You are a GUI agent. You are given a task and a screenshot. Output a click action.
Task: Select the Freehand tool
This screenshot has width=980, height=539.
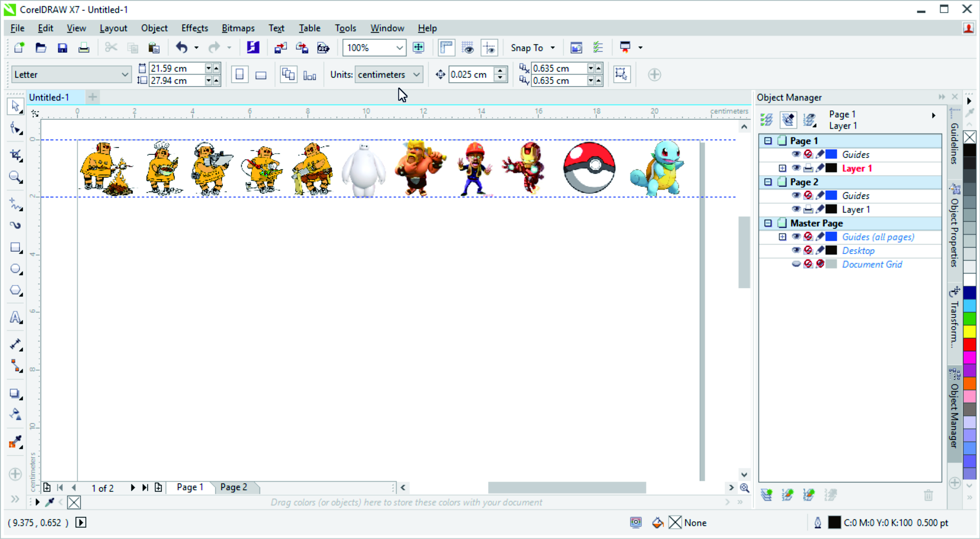coord(15,204)
